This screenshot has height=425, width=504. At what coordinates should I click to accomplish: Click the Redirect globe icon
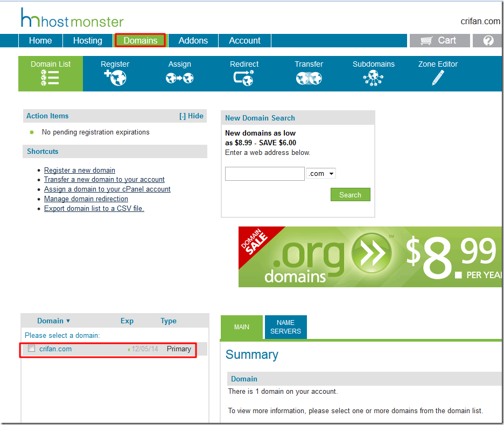click(x=243, y=78)
